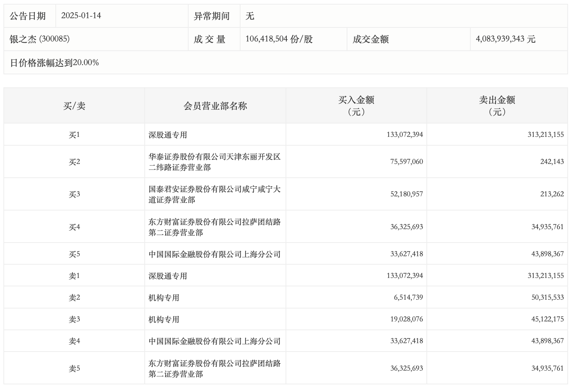Click the buy amount 75,597,060
Image resolution: width=578 pixels, height=392 pixels.
point(406,162)
